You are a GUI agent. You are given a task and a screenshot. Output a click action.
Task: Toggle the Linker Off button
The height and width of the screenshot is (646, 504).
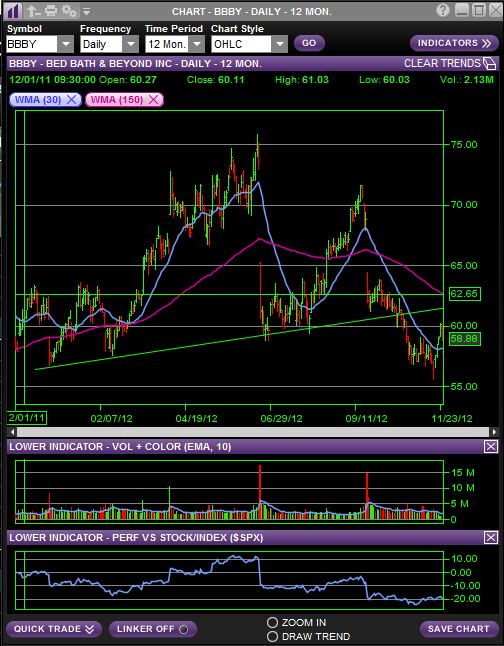[152, 629]
